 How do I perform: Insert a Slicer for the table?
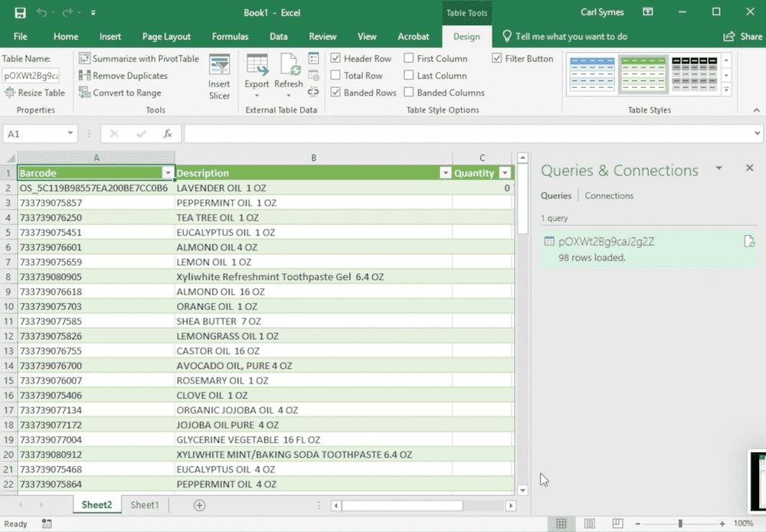click(220, 75)
